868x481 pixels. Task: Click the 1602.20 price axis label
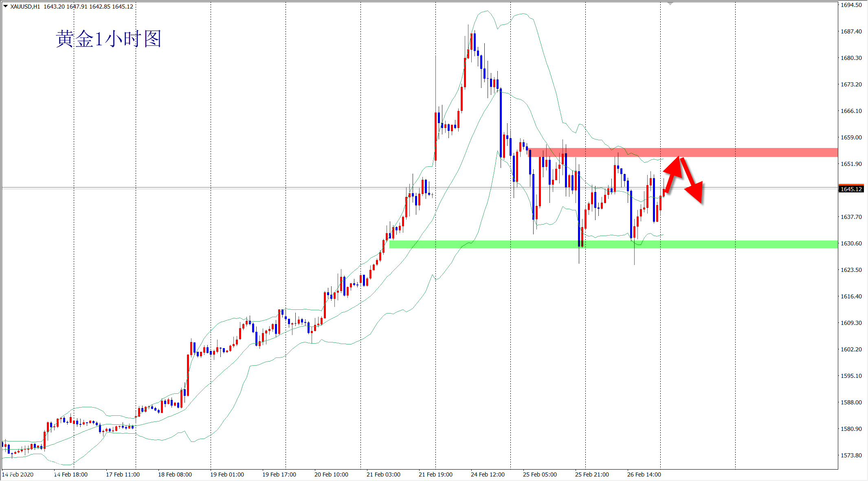pyautogui.click(x=851, y=349)
